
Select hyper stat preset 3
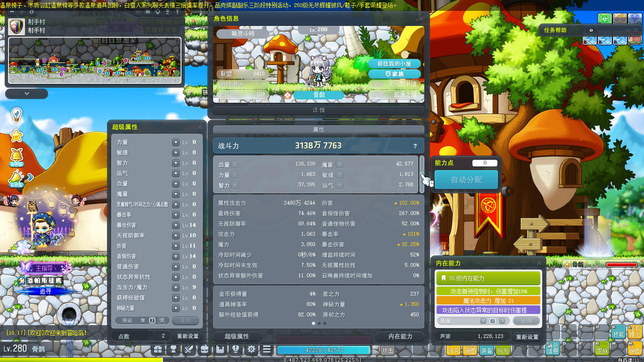162,321
